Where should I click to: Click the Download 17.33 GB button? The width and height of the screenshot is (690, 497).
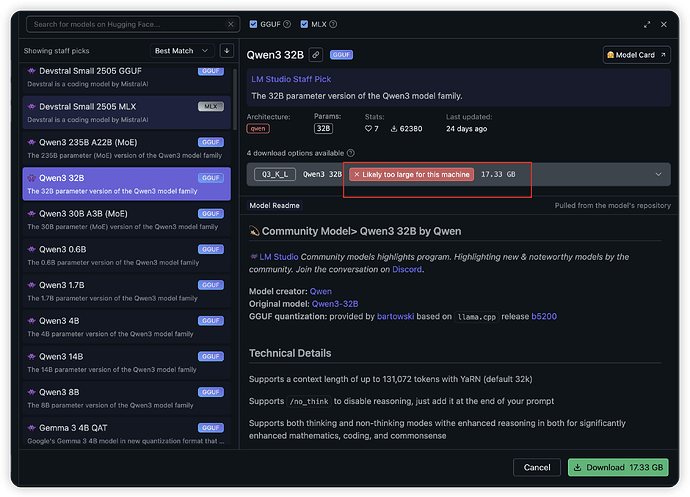click(x=618, y=468)
